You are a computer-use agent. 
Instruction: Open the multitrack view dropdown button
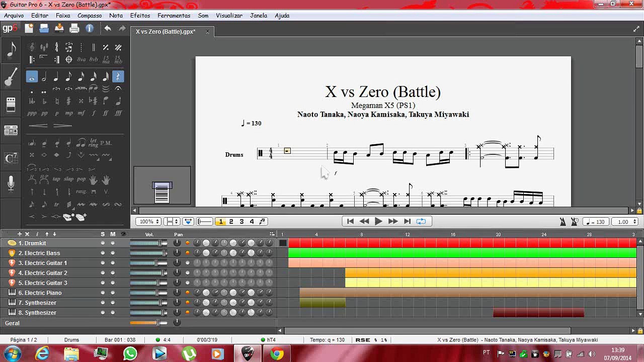188,221
